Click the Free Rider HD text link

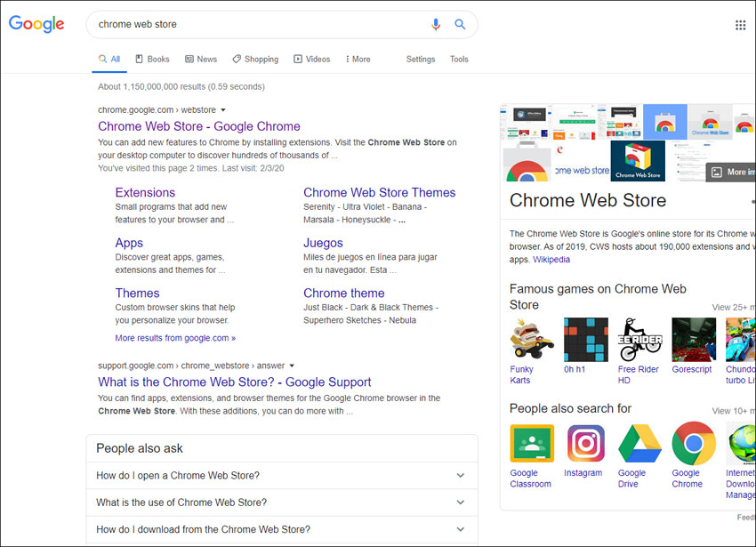click(x=639, y=374)
